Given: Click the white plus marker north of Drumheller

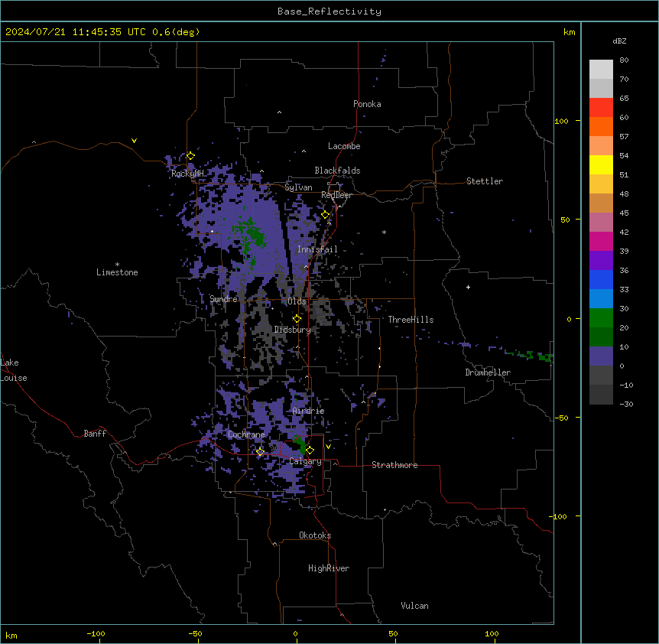Looking at the screenshot, I should (x=468, y=287).
